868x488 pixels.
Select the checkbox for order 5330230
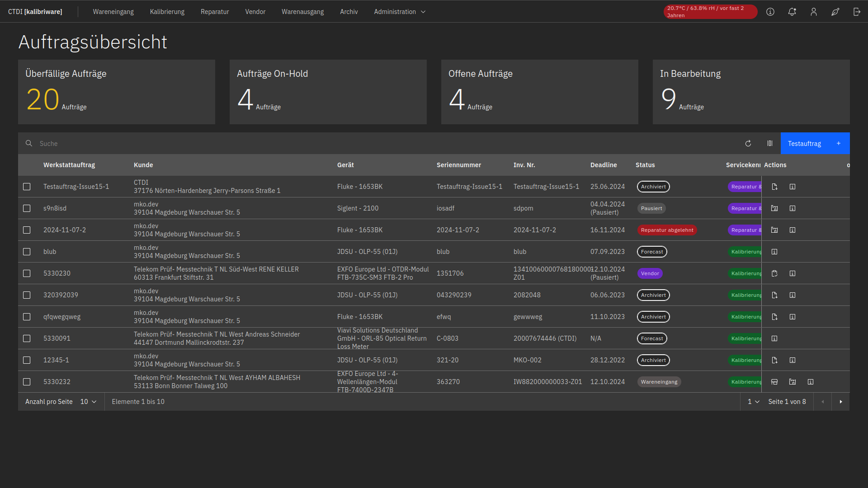(x=27, y=273)
